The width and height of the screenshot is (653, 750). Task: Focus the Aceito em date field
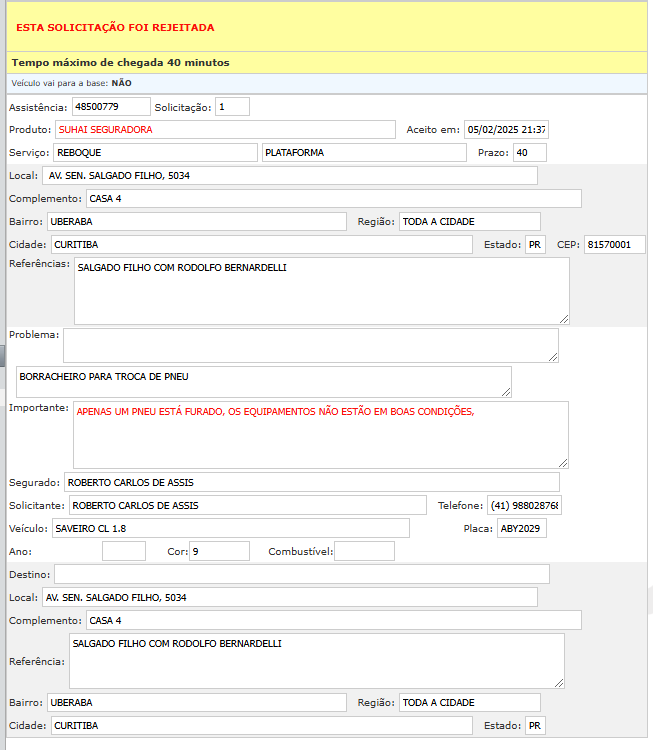506,130
